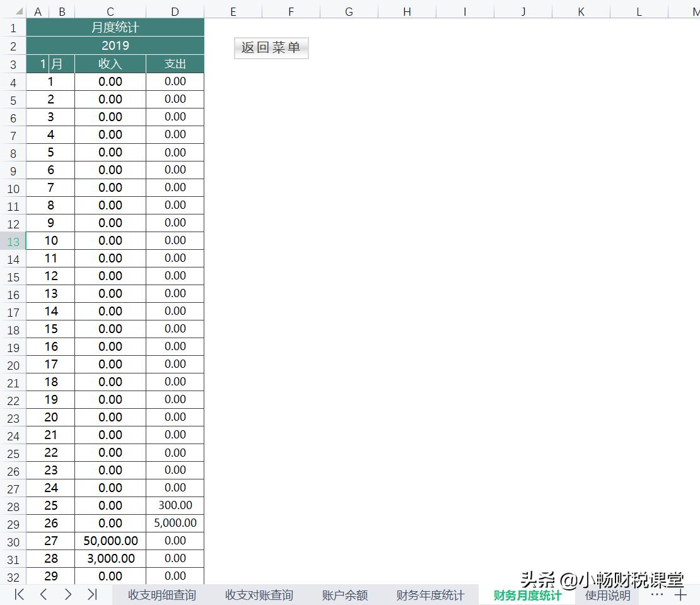Switch to the 收支明细查询 sheet tab
The width and height of the screenshot is (700, 605).
pyautogui.click(x=161, y=594)
